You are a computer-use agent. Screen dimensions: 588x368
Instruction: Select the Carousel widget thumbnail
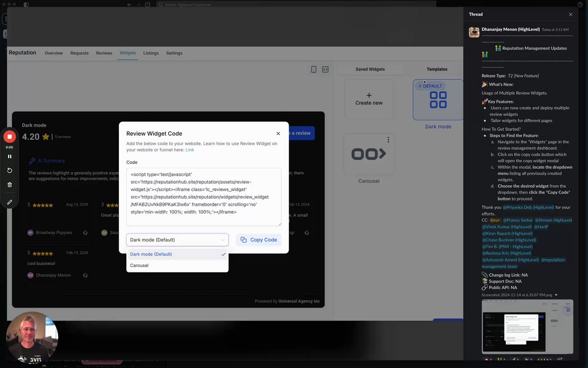(369, 154)
